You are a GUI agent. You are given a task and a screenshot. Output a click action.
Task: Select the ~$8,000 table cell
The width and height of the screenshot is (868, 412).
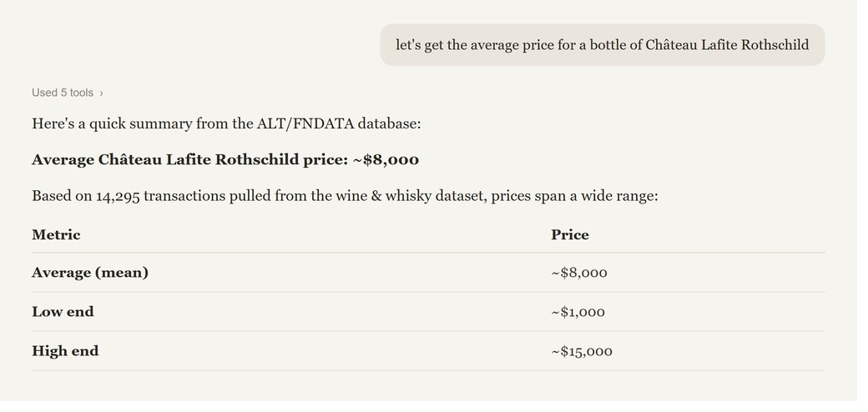point(579,274)
